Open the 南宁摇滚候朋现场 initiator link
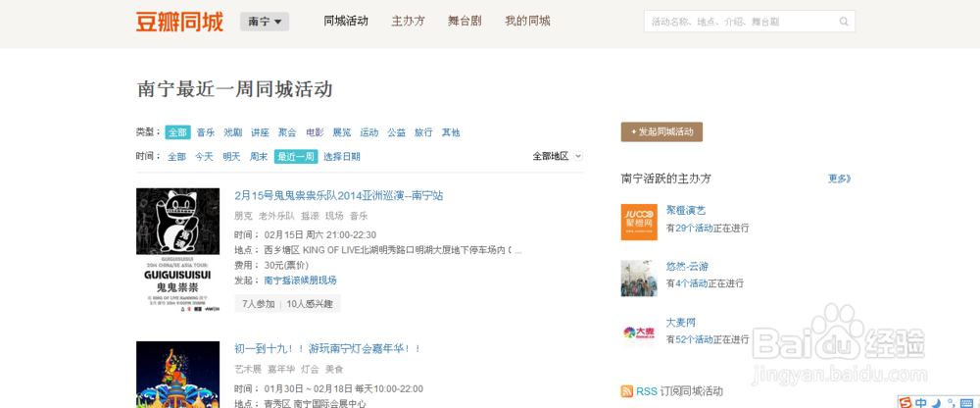980x408 pixels. tap(301, 280)
